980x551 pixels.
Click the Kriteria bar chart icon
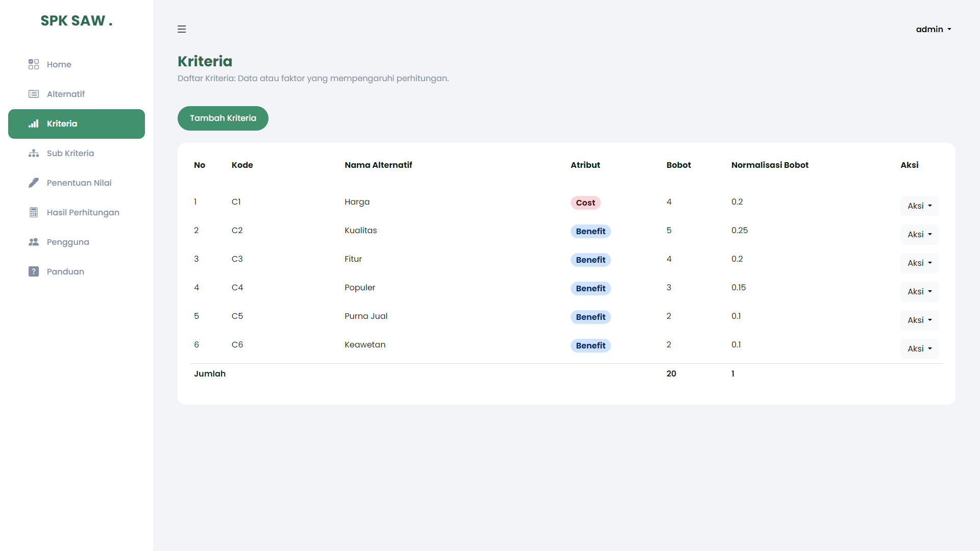[x=34, y=123]
